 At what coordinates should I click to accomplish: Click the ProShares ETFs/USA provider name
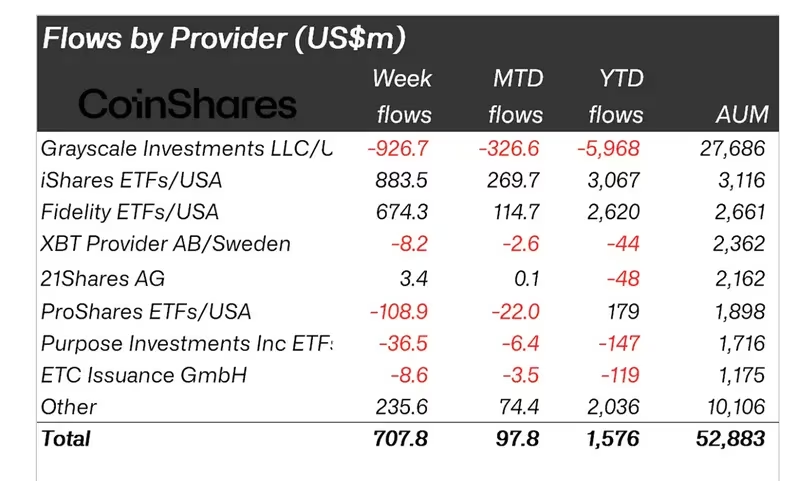click(x=147, y=310)
